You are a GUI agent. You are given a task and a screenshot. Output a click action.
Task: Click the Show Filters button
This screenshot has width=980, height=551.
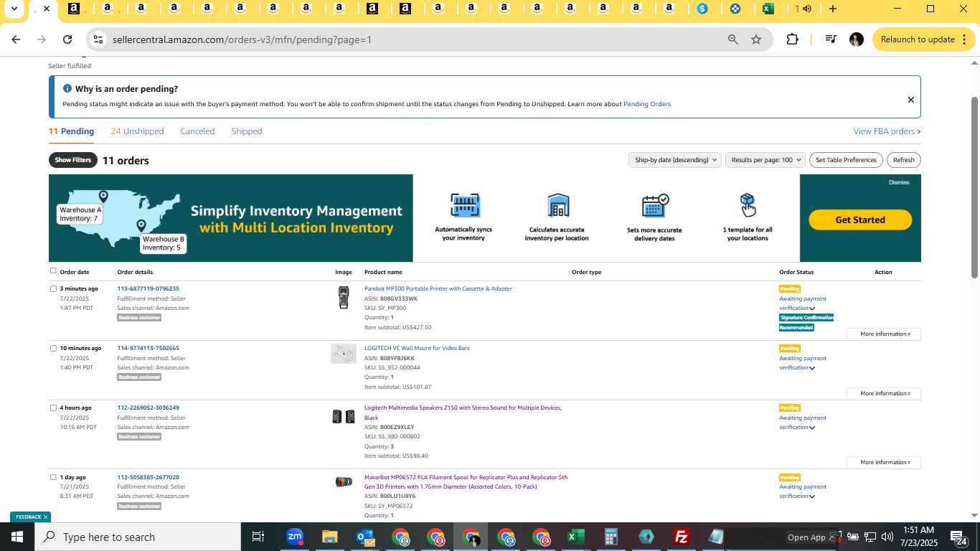pos(73,160)
